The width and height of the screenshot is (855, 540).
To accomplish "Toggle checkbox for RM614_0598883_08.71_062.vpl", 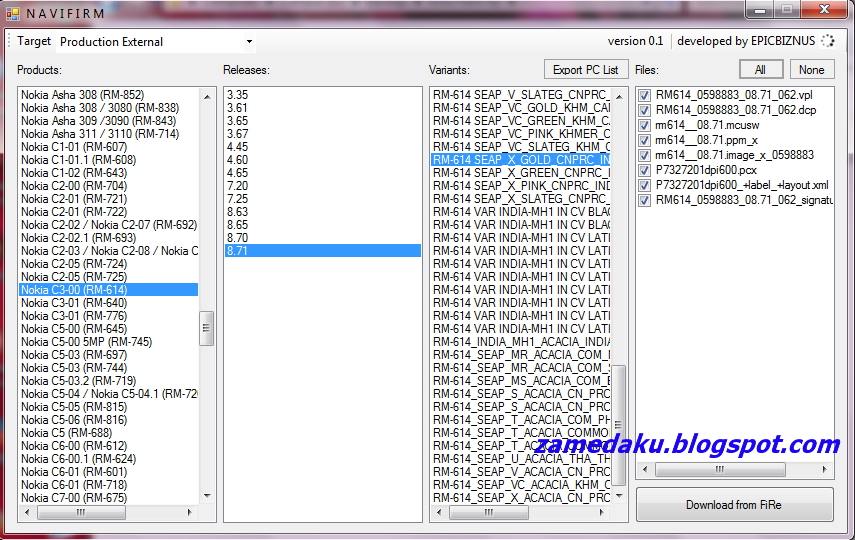I will point(644,95).
